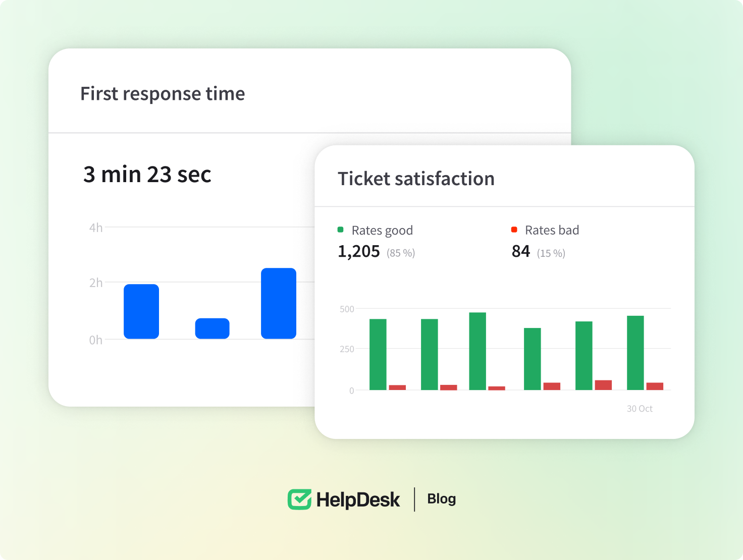This screenshot has height=560, width=743.
Task: Open the Blog link beside HelpDesk
Action: pos(441,499)
